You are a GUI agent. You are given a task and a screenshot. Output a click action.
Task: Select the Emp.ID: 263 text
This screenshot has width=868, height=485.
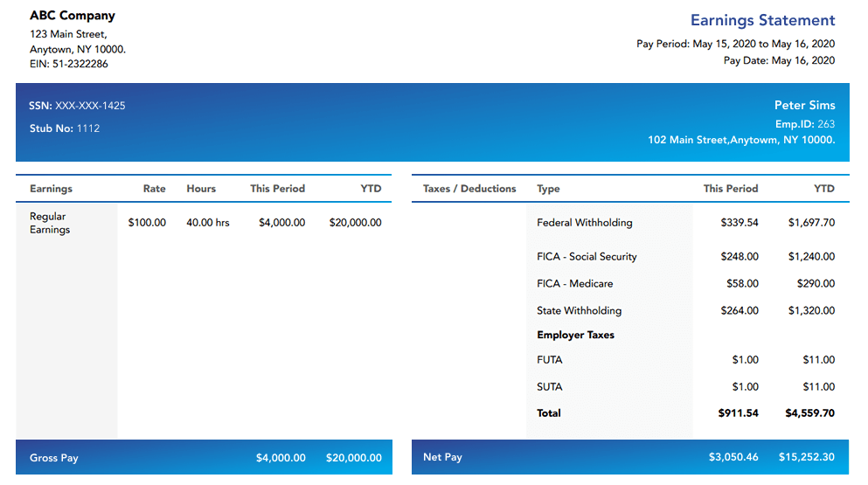point(805,124)
